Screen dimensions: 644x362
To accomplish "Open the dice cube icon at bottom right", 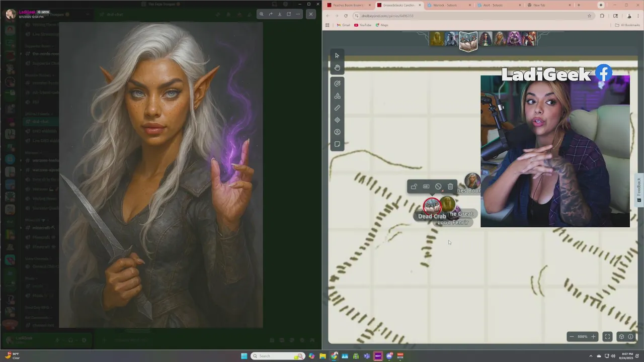I will 621,336.
